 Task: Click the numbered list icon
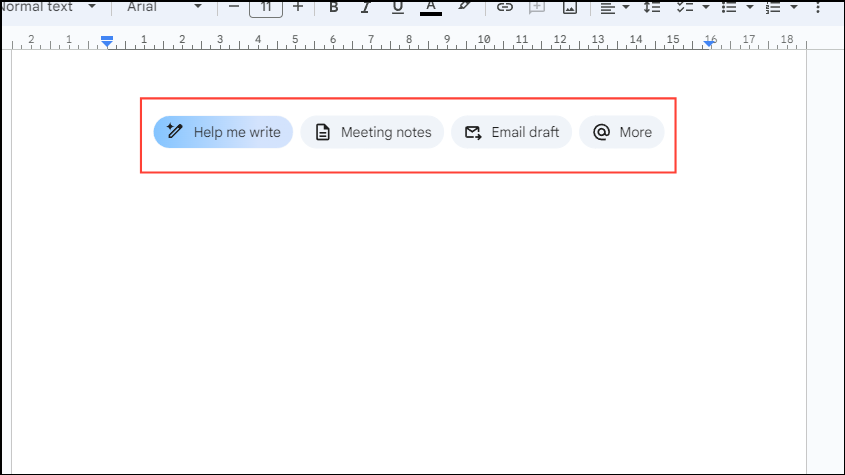773,7
